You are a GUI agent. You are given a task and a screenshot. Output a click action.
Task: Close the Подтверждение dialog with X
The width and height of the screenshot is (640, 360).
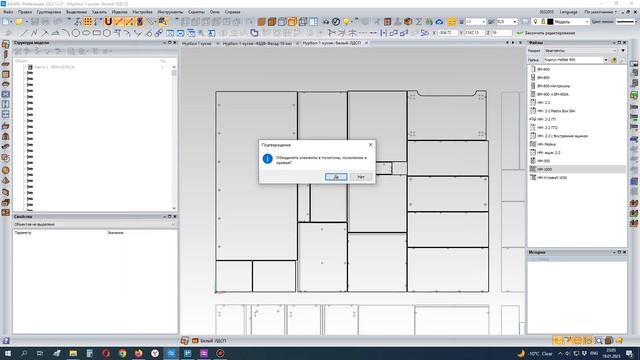(x=370, y=145)
